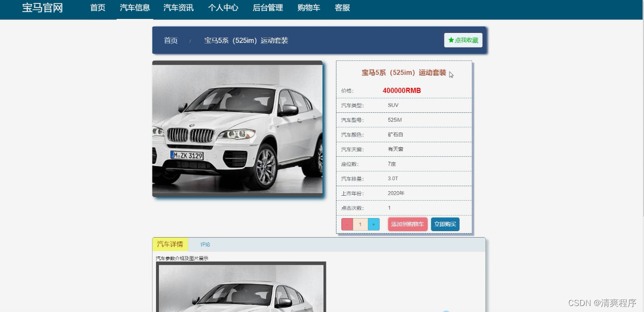644x312 pixels.
Task: Click the 立即购买 purchase button
Action: (x=445, y=224)
